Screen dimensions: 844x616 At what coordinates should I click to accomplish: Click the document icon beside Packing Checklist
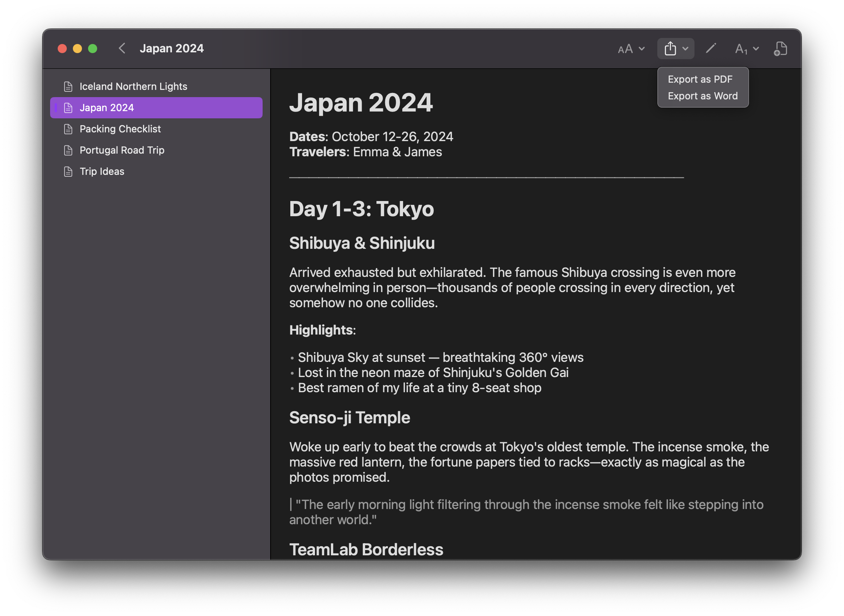point(68,129)
